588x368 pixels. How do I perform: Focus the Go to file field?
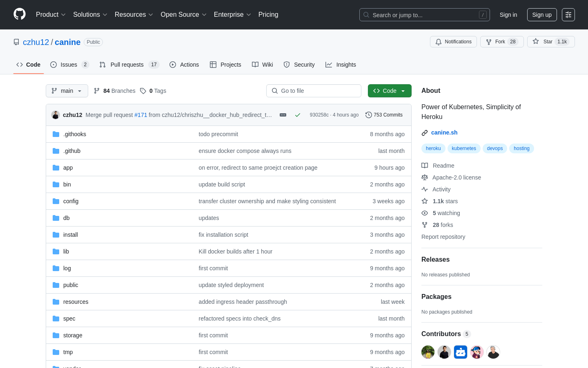tap(314, 91)
